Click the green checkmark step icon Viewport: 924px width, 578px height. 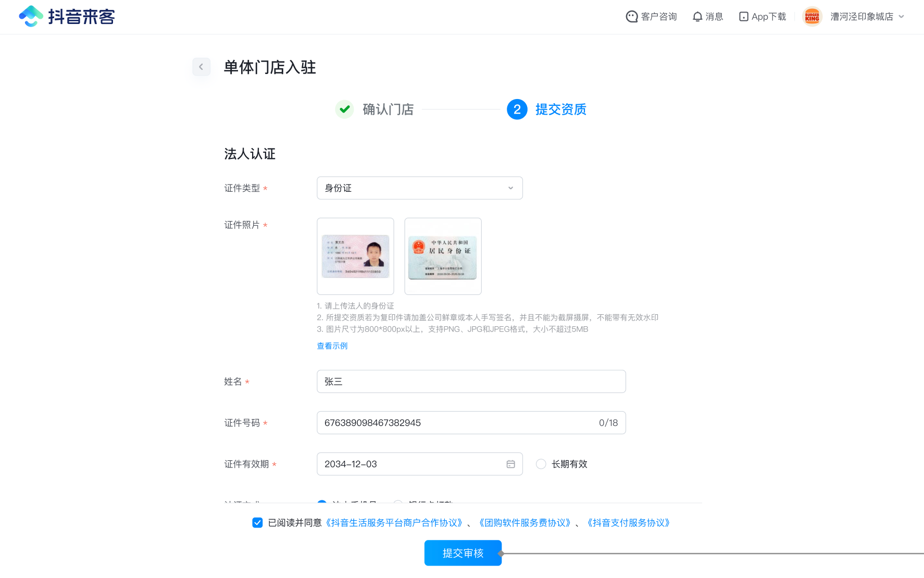click(x=344, y=109)
